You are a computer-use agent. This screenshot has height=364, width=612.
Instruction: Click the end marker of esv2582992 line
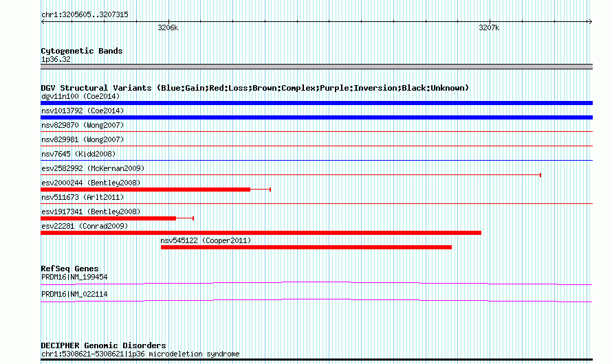point(540,175)
